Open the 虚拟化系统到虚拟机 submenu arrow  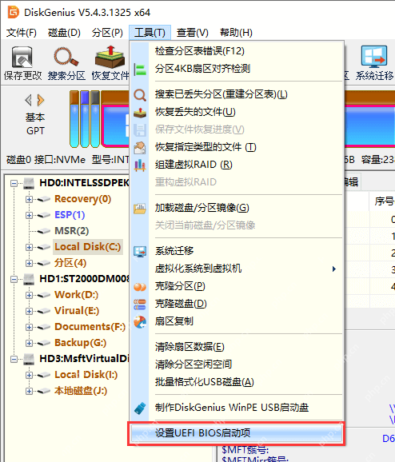coord(334,269)
